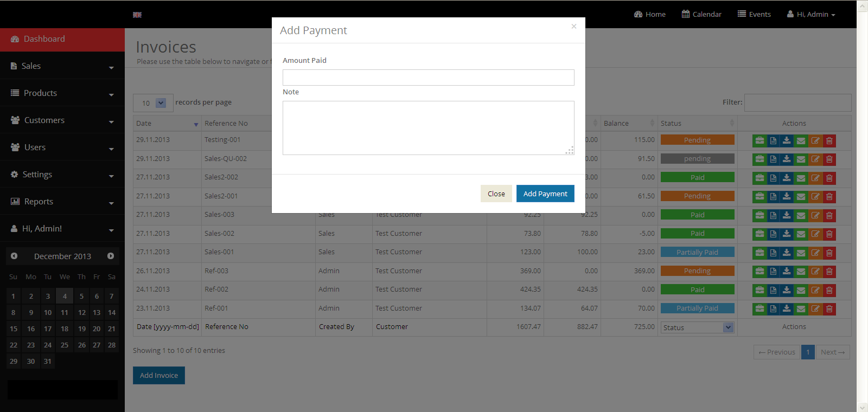Click the Previous pagination button

pyautogui.click(x=777, y=352)
